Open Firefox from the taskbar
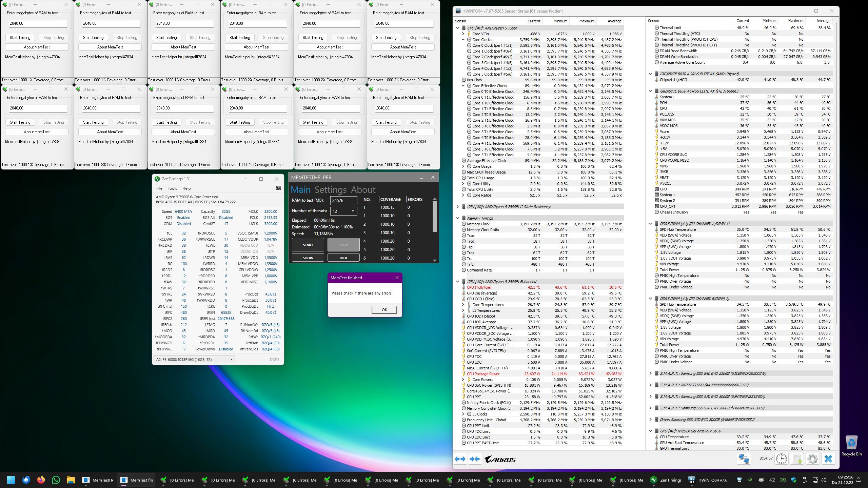 click(x=41, y=480)
